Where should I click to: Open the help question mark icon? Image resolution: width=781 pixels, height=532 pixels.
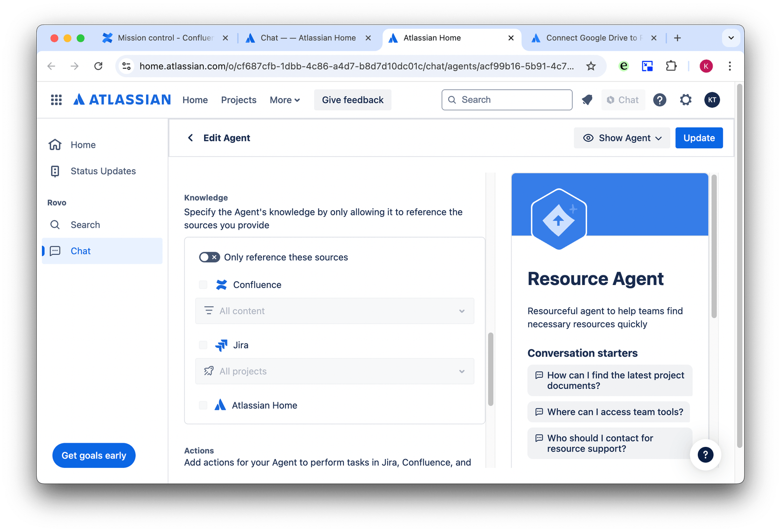click(659, 100)
